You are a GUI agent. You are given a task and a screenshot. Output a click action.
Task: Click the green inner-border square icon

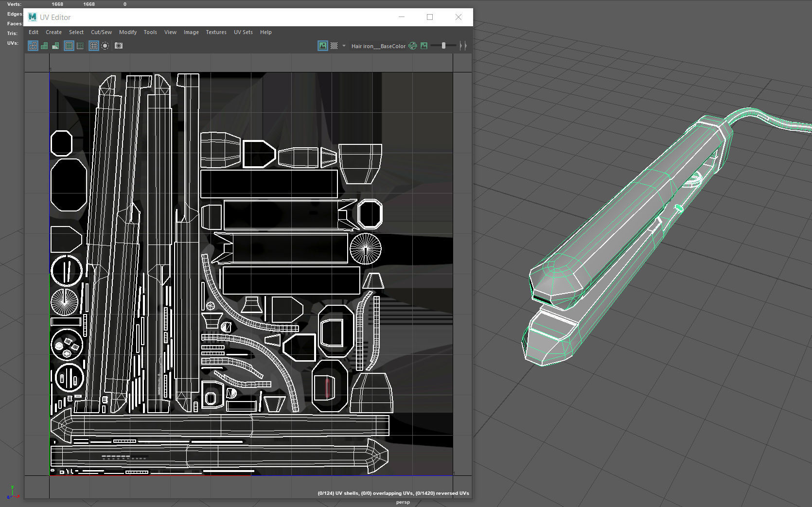(80, 46)
